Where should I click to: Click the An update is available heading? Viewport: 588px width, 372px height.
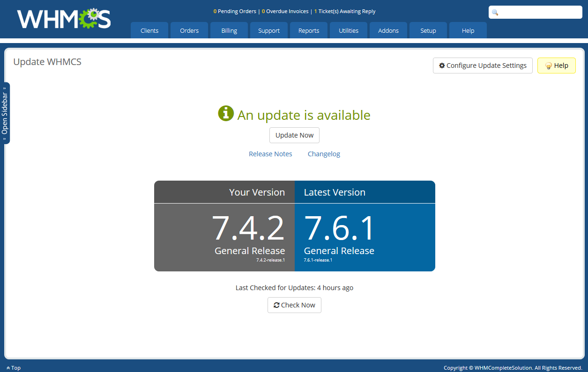point(304,115)
